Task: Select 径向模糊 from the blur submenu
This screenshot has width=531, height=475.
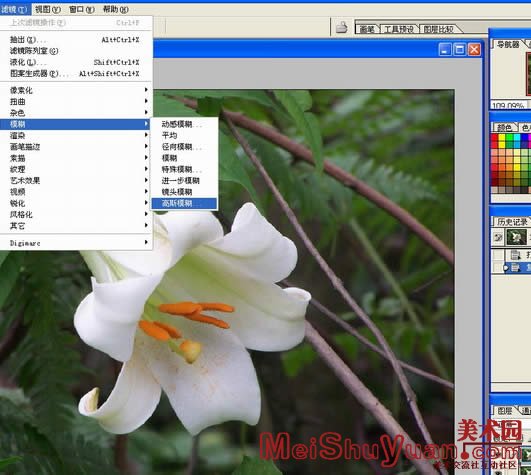Action: coord(184,147)
